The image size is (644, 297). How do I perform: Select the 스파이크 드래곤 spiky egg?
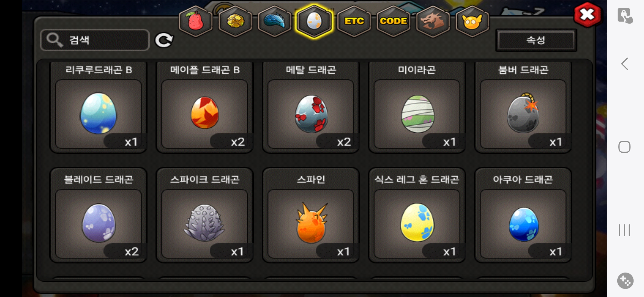[x=205, y=215]
